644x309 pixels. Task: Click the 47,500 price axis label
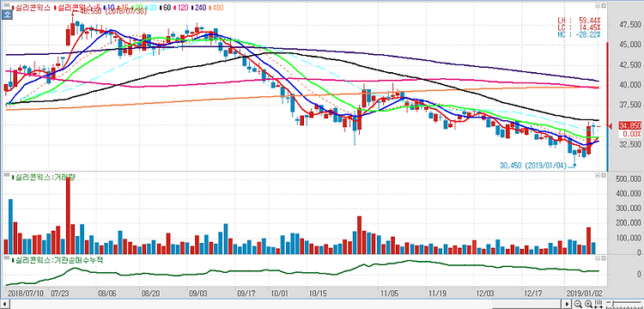point(629,25)
